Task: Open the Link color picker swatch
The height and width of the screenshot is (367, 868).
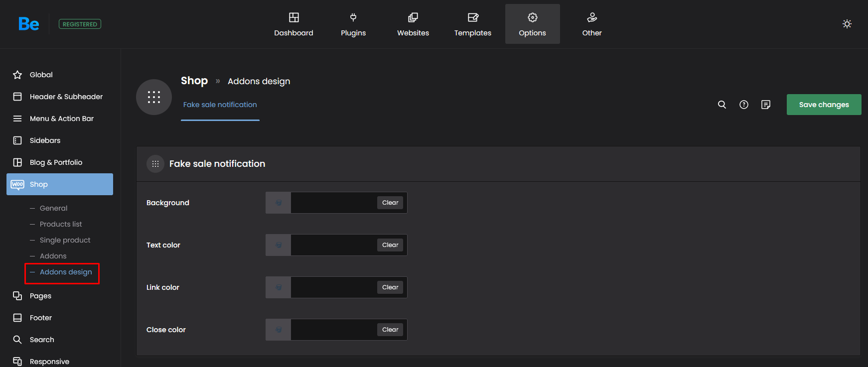Action: point(279,287)
